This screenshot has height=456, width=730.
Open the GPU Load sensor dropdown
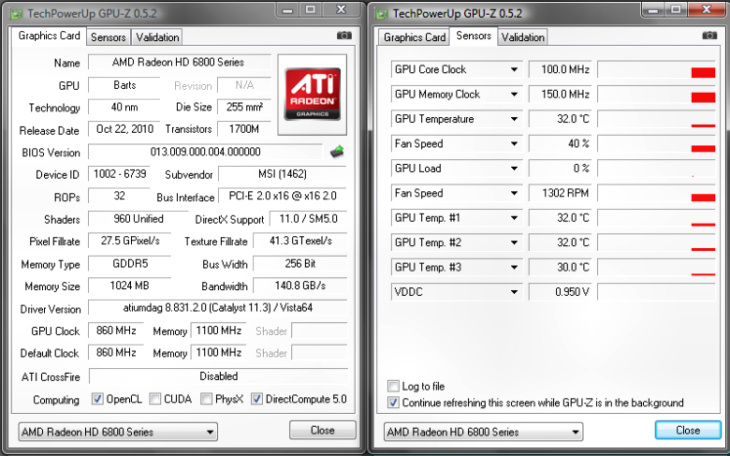pos(514,169)
